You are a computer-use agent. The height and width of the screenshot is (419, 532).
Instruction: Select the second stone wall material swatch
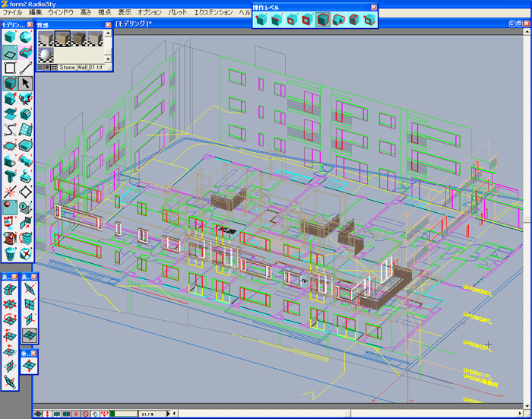tap(62, 38)
